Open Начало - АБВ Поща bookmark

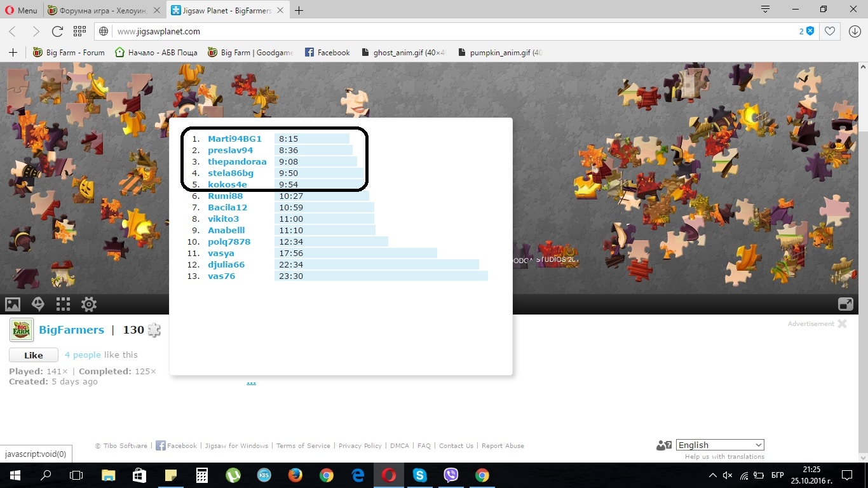pyautogui.click(x=156, y=53)
